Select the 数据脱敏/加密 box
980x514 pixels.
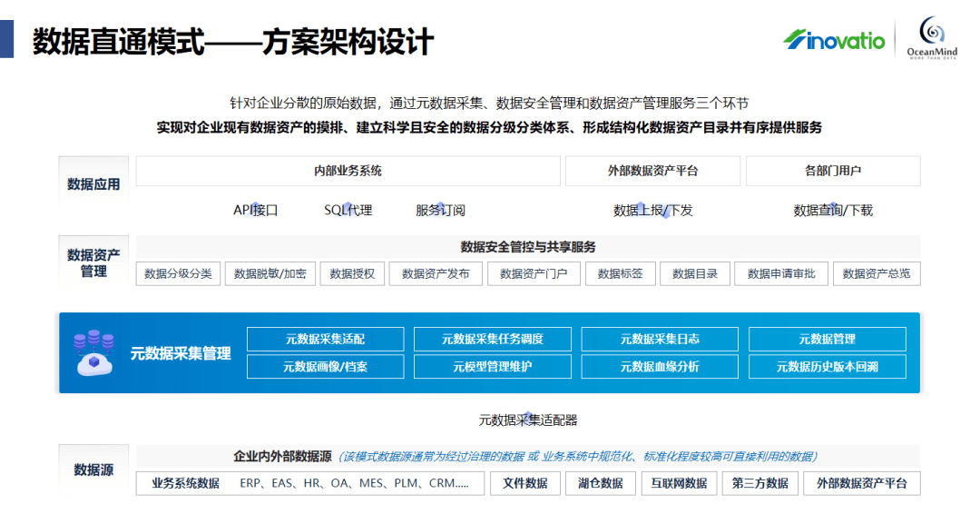tap(270, 273)
